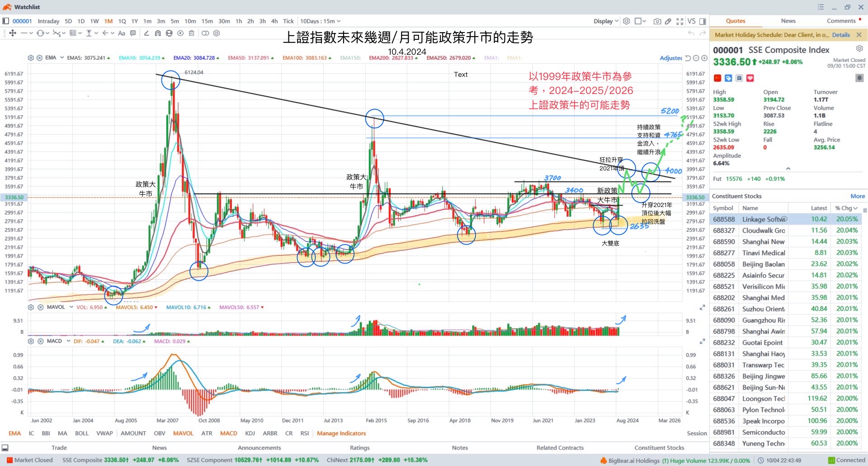Zoom in chart with plus circle
This screenshot has width=868, height=466.
[x=704, y=58]
